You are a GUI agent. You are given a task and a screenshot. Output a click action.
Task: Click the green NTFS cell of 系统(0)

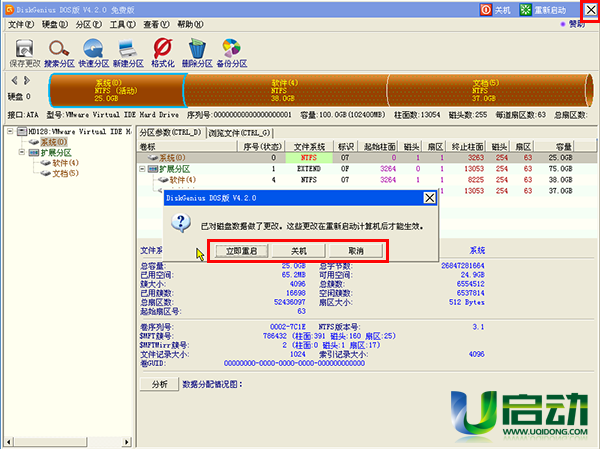[309, 158]
